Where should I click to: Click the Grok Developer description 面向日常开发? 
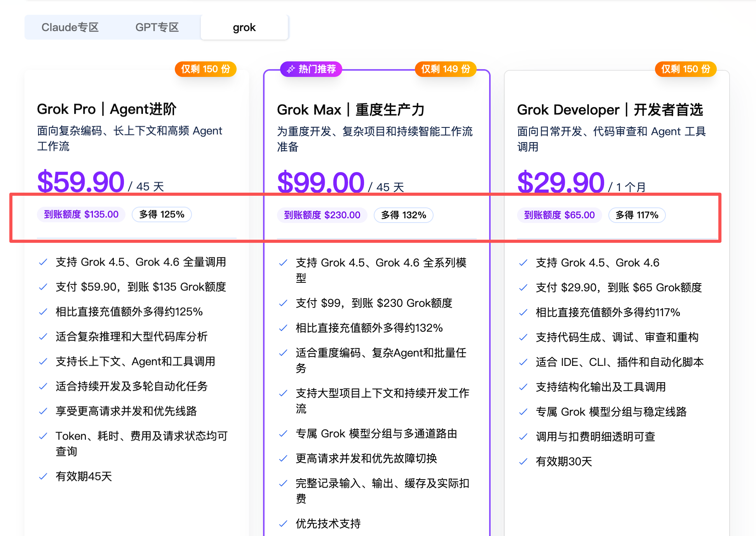[611, 139]
